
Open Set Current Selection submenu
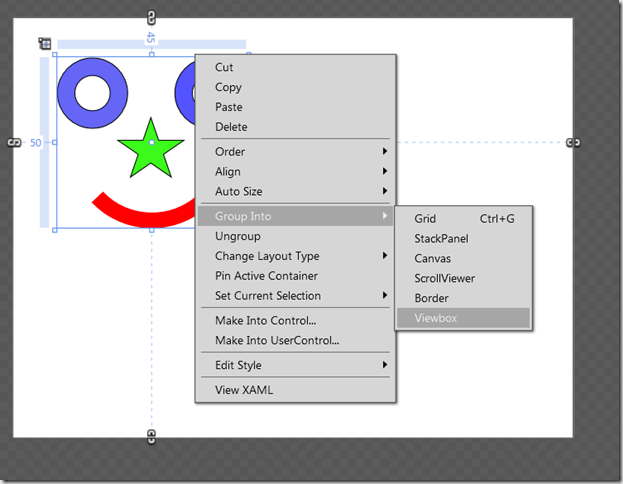[295, 296]
